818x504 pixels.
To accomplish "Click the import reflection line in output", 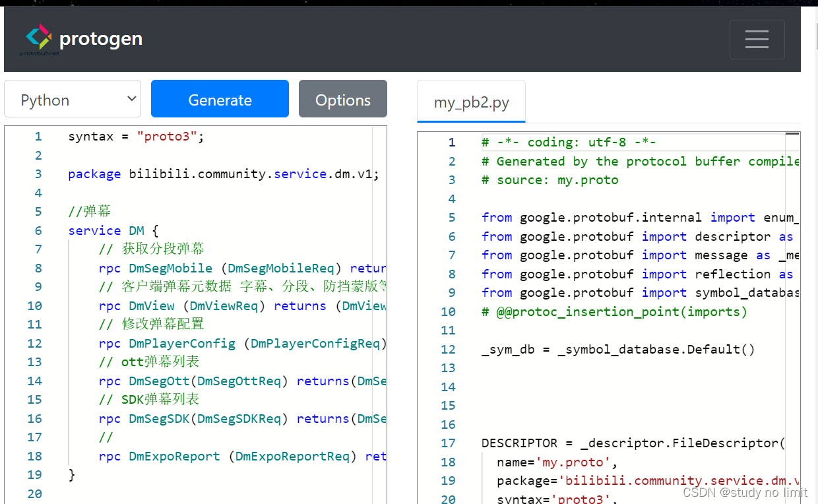I will click(638, 274).
